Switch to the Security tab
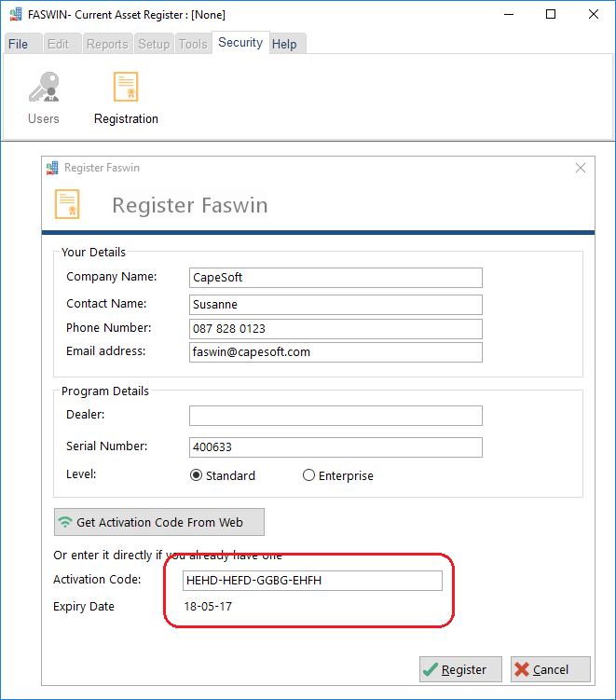616x700 pixels. (x=240, y=43)
